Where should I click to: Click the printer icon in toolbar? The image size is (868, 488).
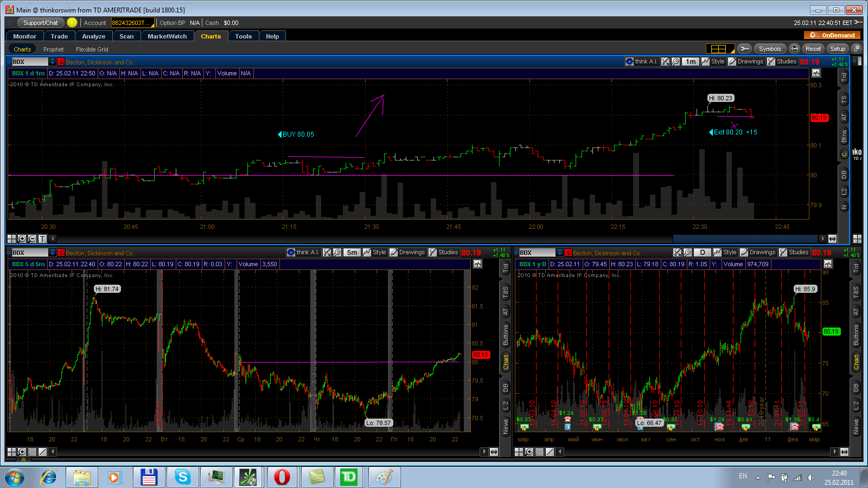point(794,49)
